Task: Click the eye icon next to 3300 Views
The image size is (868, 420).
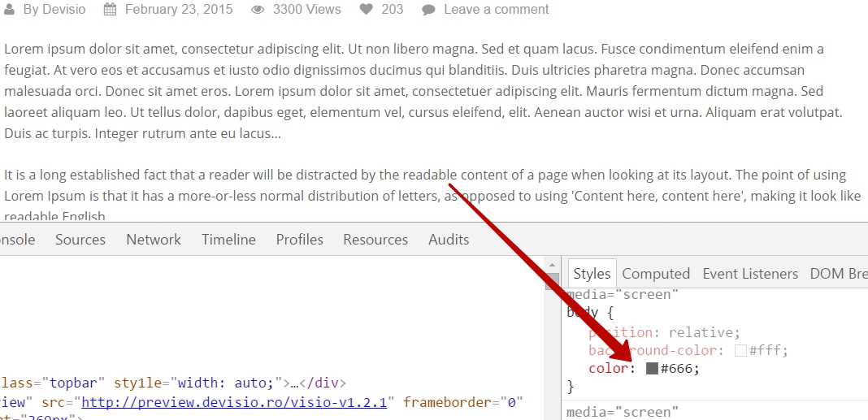Action: pos(258,10)
